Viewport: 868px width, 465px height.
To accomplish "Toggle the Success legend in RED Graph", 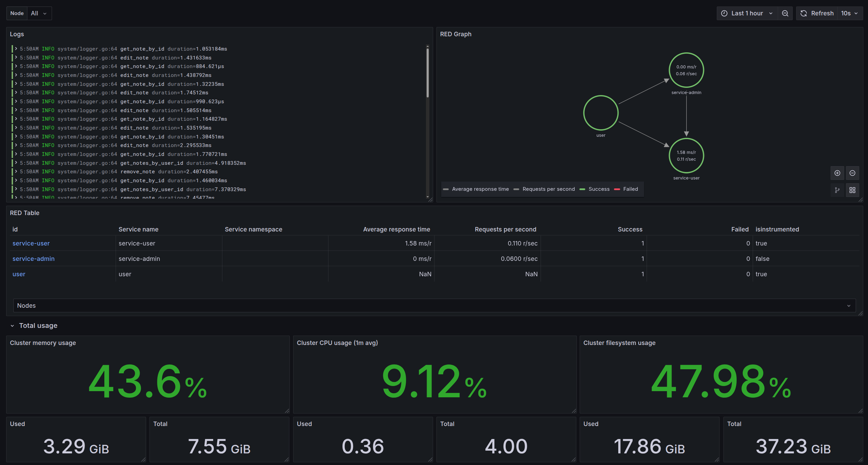I will pyautogui.click(x=595, y=189).
